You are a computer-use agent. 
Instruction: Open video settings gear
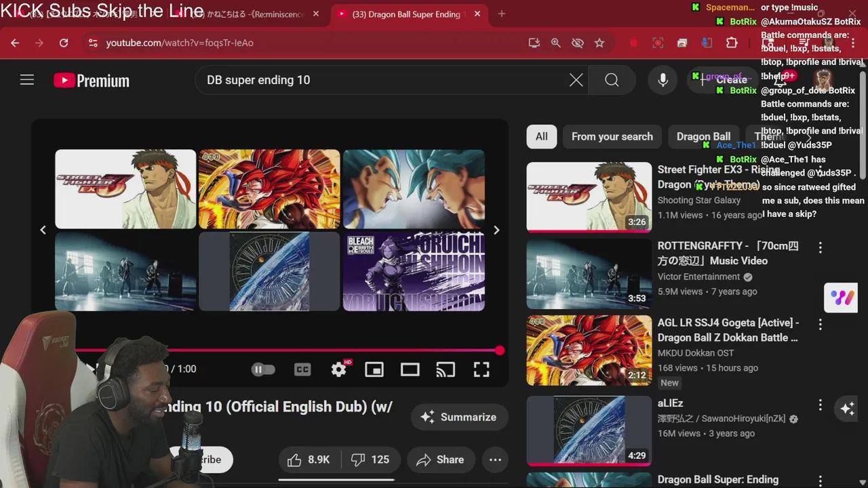point(338,369)
